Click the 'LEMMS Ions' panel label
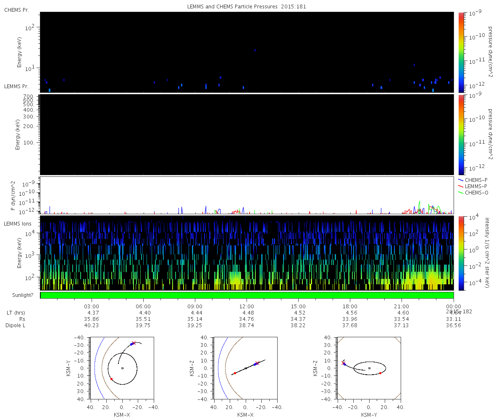This screenshot has height=420, width=504. tap(17, 224)
